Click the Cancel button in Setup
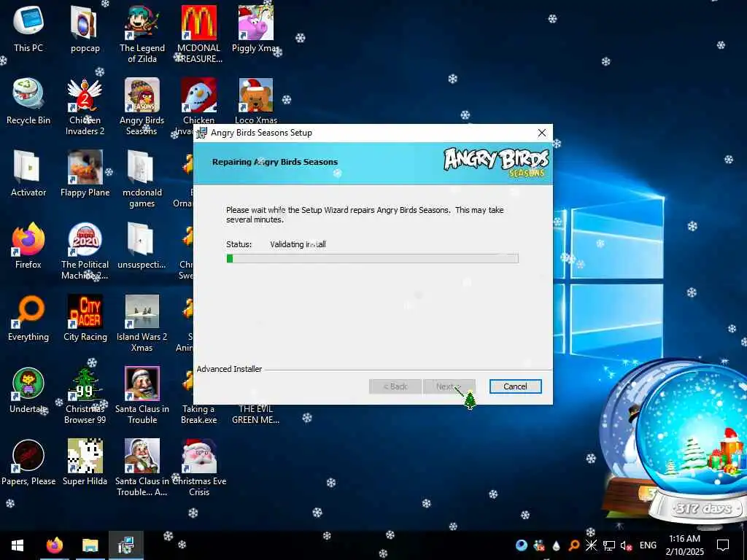Viewport: 747px width, 560px height. [515, 386]
